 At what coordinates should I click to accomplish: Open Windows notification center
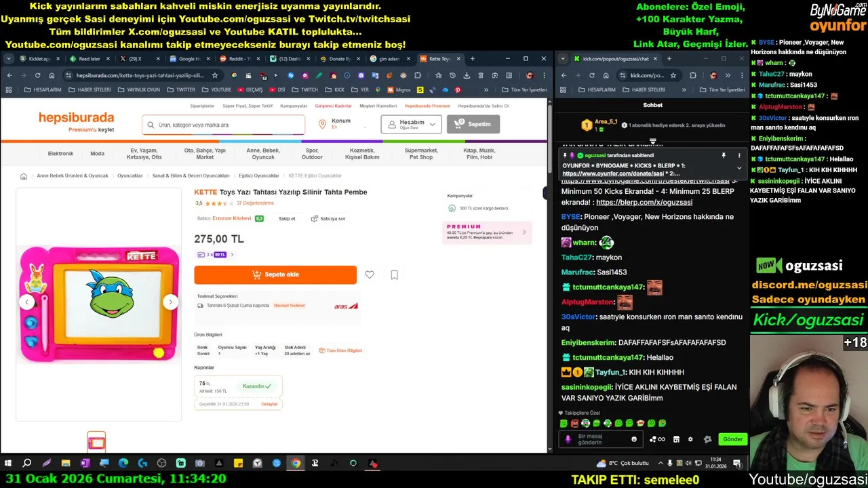[737, 464]
